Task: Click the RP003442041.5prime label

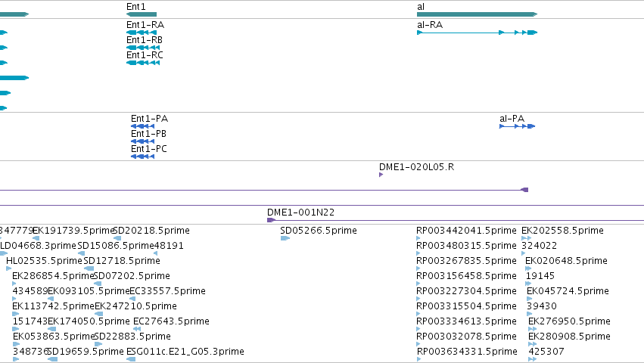Action: 466,231
